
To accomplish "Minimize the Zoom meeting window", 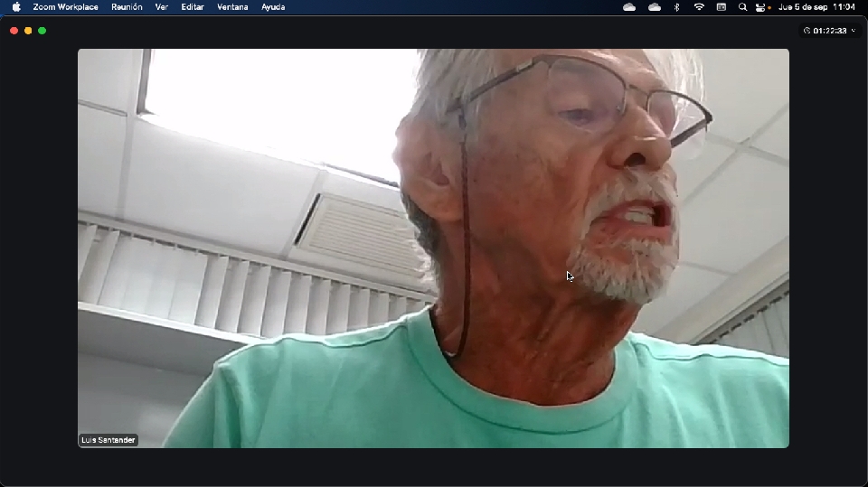I will pos(28,31).
